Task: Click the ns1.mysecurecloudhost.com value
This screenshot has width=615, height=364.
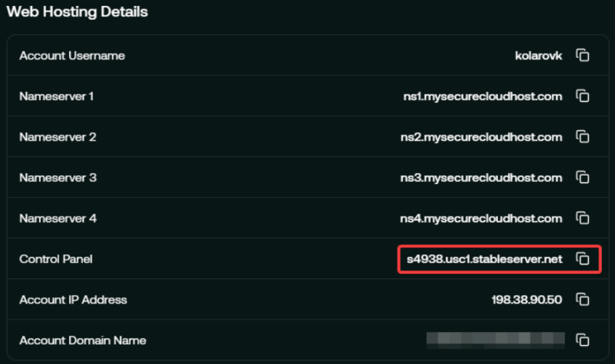Action: click(x=482, y=97)
